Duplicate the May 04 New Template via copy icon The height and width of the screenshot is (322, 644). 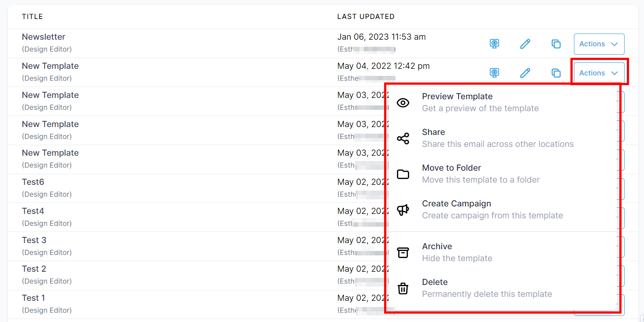556,73
